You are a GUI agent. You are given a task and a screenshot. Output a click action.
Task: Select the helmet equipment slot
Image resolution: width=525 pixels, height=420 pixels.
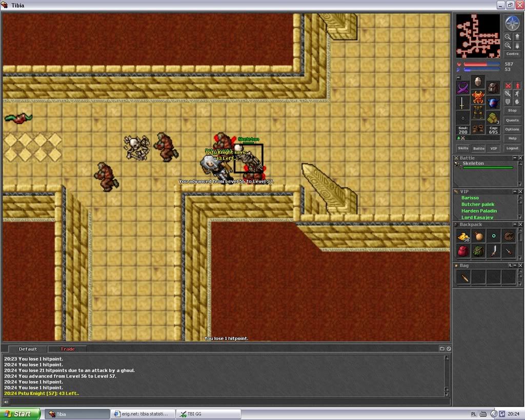(x=478, y=82)
